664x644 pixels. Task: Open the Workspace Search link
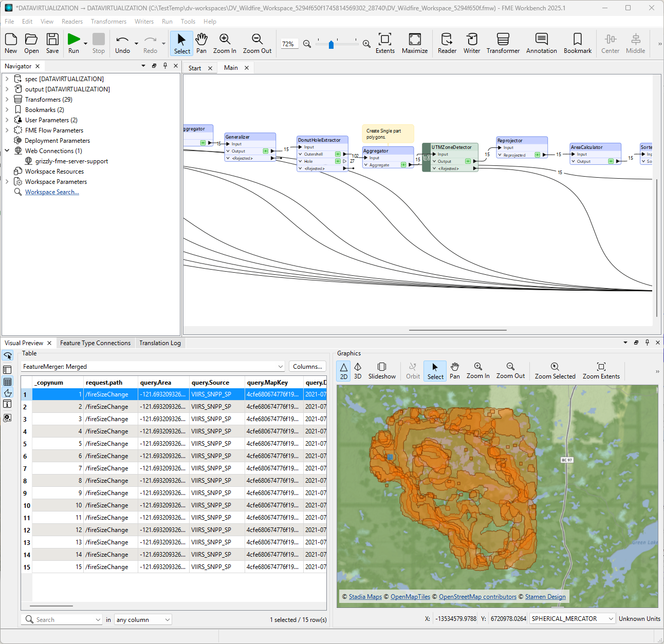coord(52,192)
